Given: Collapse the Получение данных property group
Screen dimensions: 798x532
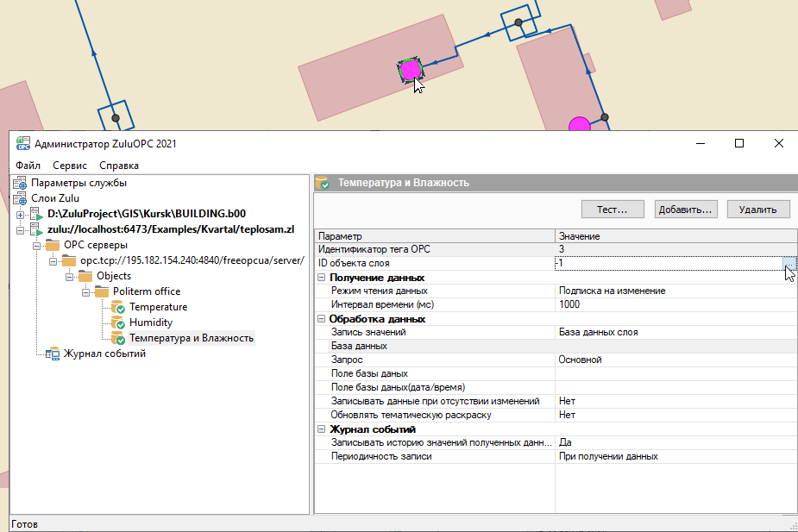Looking at the screenshot, I should (322, 278).
